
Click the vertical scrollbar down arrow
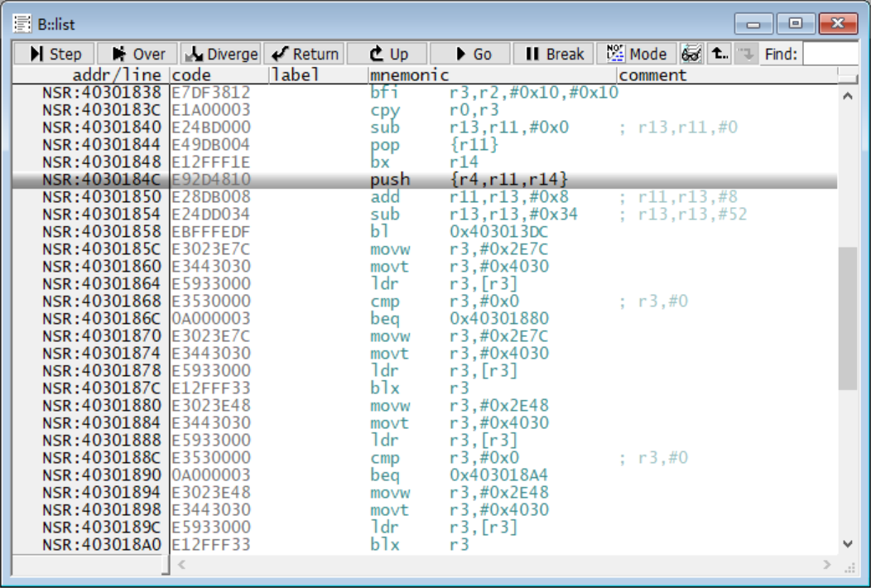coord(847,543)
